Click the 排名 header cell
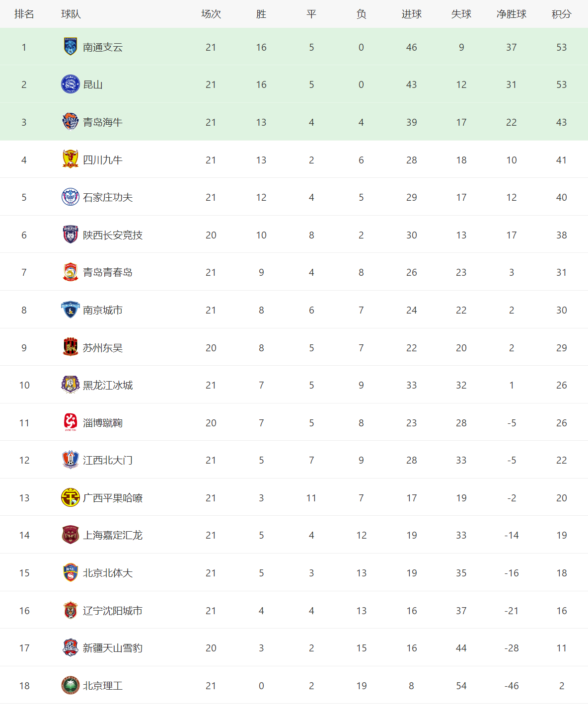The width and height of the screenshot is (588, 718). pyautogui.click(x=24, y=14)
